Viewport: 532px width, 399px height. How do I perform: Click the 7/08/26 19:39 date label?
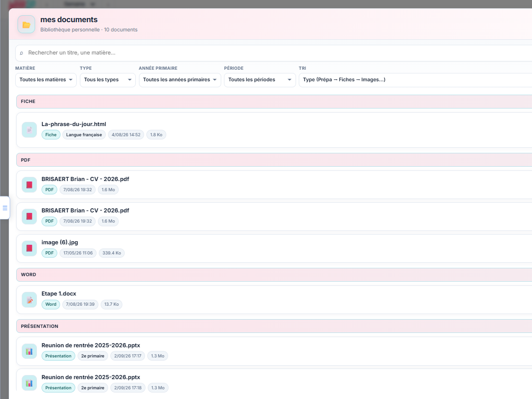80,304
